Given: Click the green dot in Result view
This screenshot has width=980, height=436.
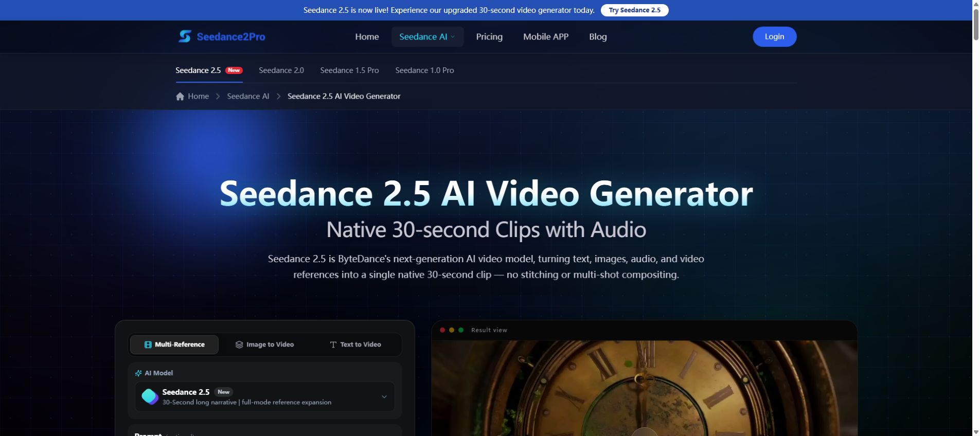Looking at the screenshot, I should (461, 330).
